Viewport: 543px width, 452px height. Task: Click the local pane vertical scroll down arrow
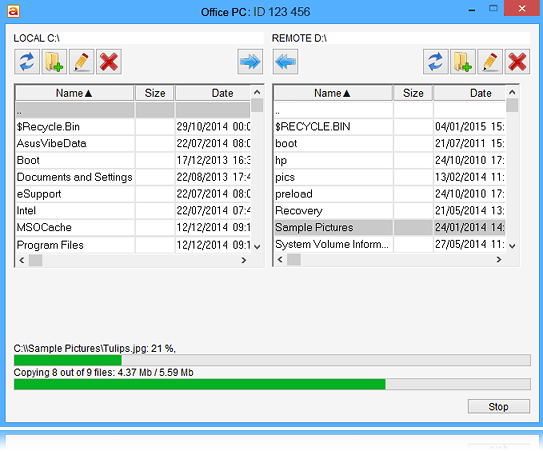257,247
